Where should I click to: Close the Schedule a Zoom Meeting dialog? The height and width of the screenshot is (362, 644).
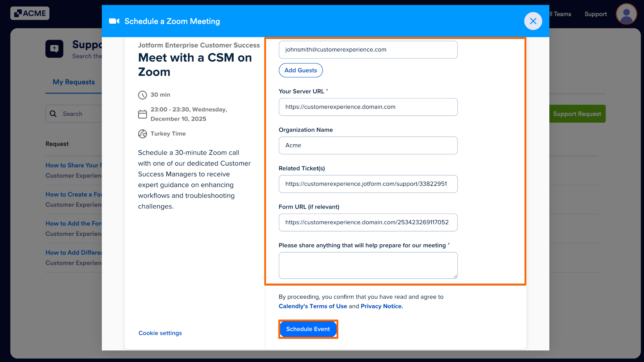click(533, 21)
